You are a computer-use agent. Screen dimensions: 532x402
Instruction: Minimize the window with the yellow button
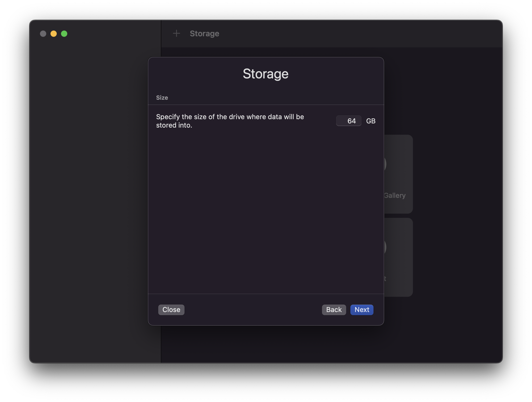pos(54,34)
